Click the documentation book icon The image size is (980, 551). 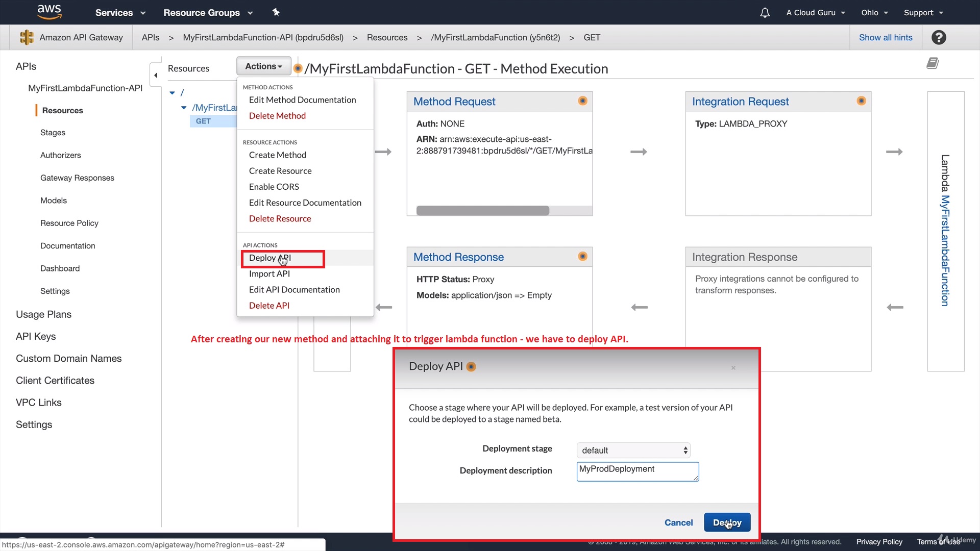tap(933, 63)
